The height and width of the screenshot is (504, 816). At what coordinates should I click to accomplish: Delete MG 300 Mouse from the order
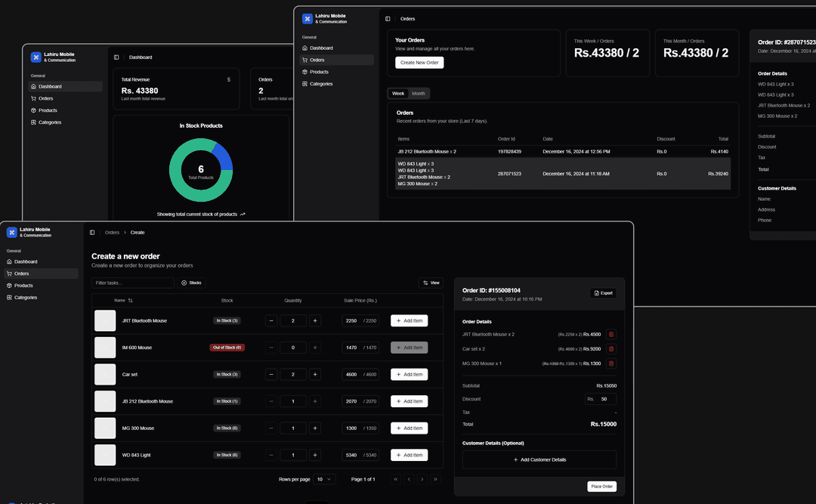click(611, 363)
